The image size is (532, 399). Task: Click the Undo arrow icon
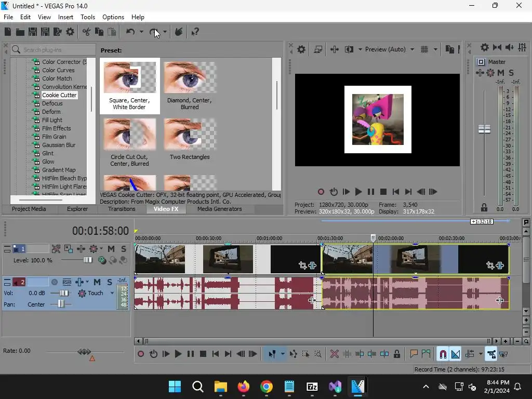[130, 32]
